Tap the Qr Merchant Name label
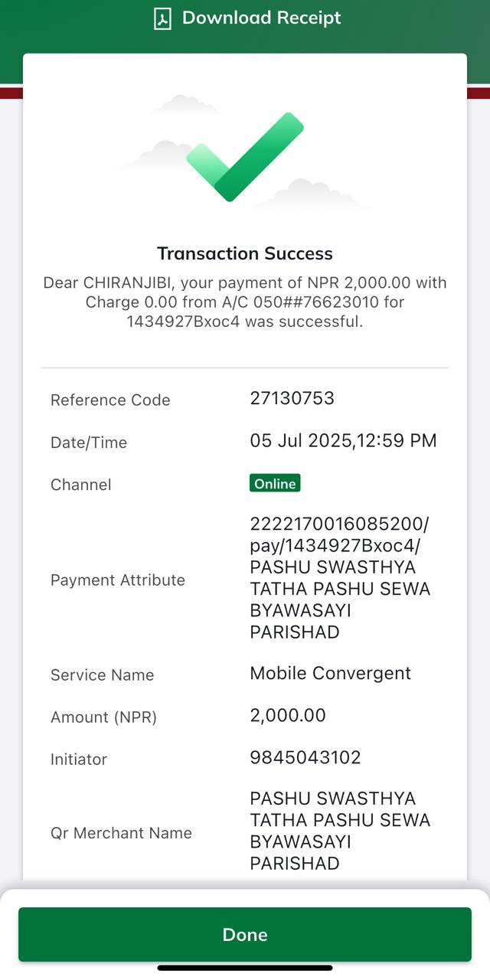Image resolution: width=490 pixels, height=980 pixels. [x=121, y=833]
